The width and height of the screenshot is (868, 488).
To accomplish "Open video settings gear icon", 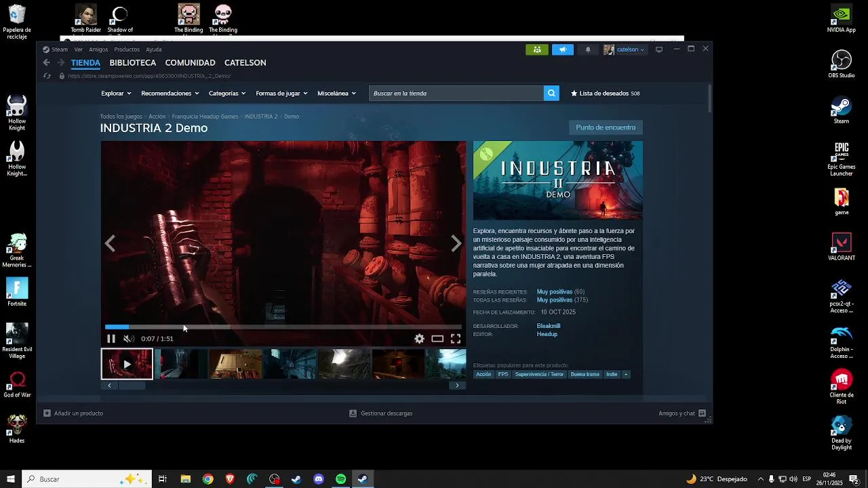I will (x=420, y=339).
